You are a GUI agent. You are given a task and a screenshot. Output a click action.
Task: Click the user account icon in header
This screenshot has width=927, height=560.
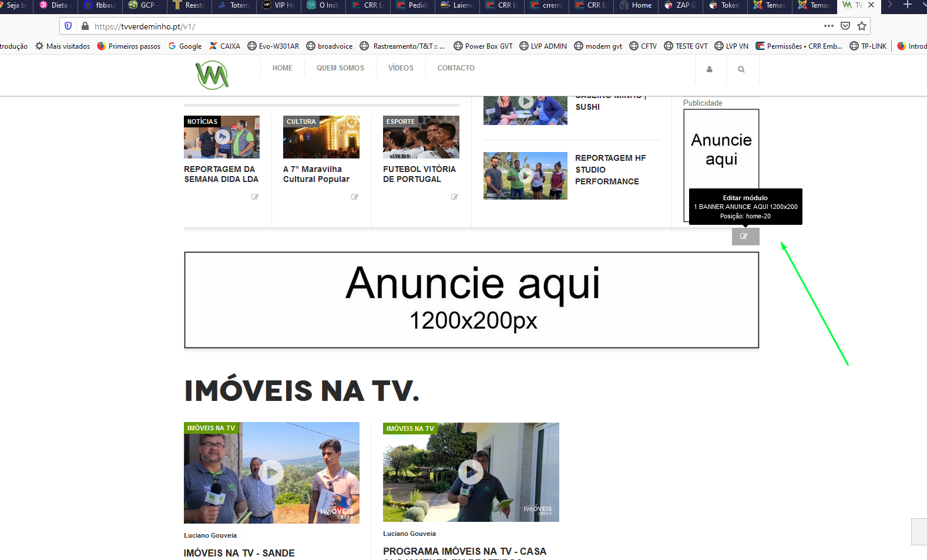[x=709, y=69]
